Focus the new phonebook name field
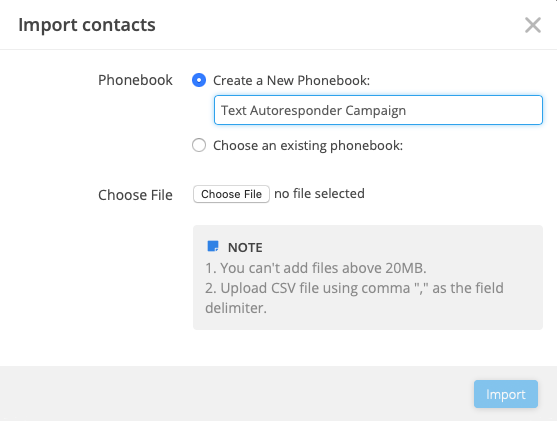 click(378, 110)
